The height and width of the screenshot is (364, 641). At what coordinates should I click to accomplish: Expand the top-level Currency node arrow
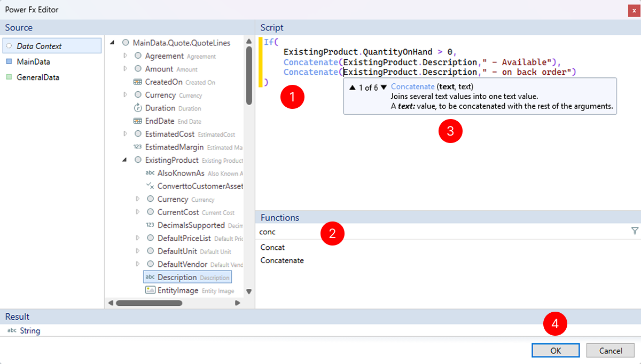click(x=126, y=95)
